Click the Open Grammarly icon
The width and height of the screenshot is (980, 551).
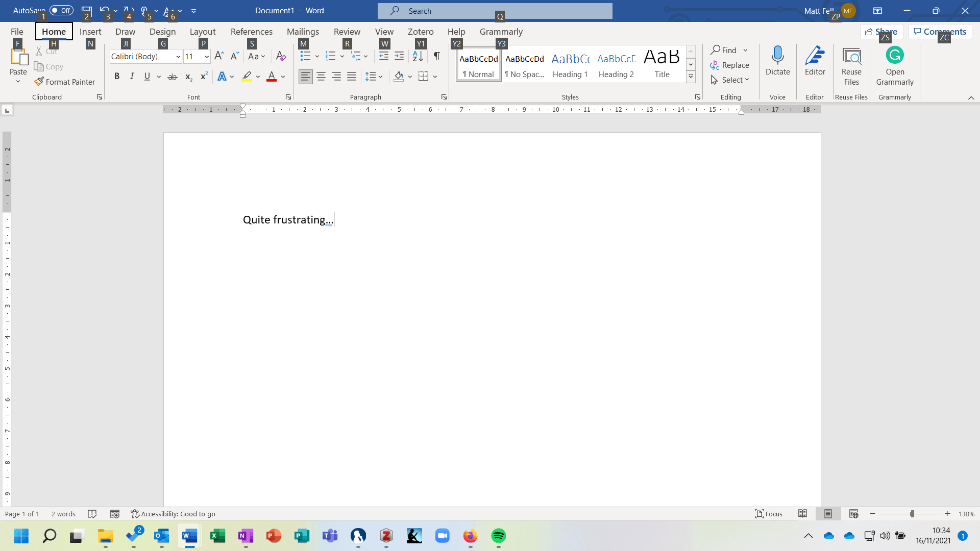click(x=894, y=55)
